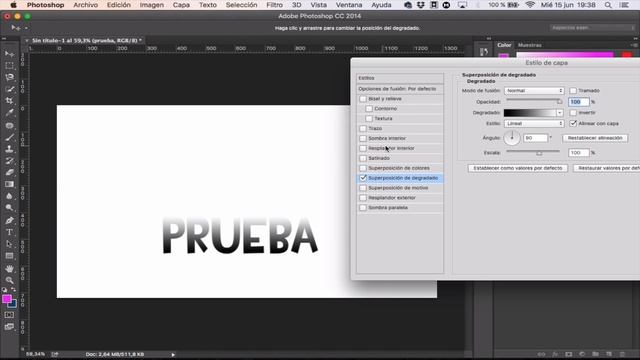The height and width of the screenshot is (360, 640).
Task: Select the Crop tool
Action: [9, 101]
